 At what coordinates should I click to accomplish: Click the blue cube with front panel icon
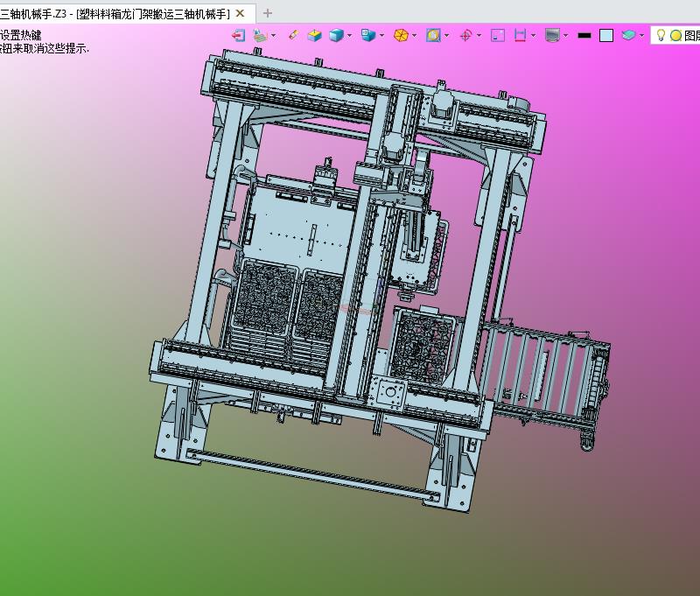(368, 35)
